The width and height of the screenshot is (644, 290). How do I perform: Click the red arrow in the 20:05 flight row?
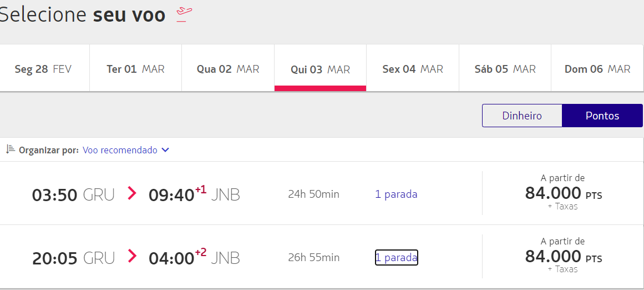pyautogui.click(x=132, y=257)
